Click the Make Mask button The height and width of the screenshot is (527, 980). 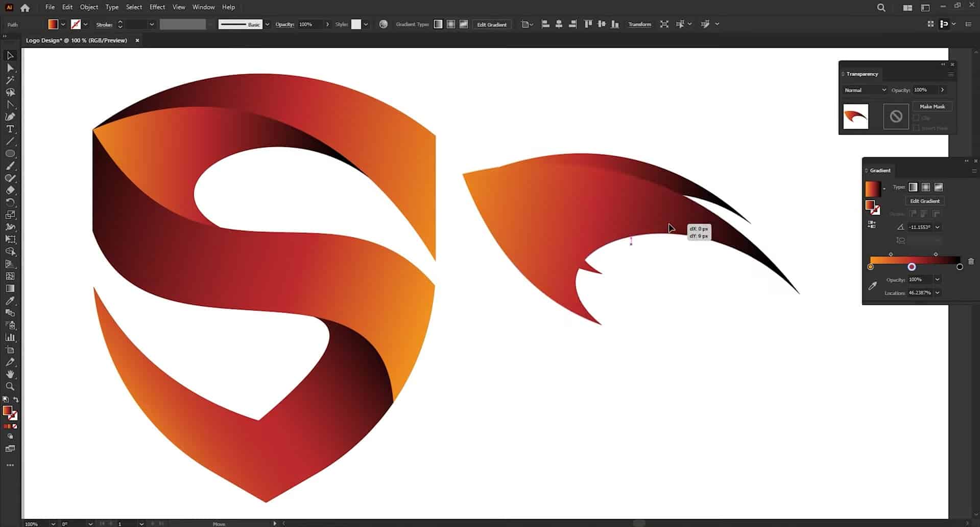click(x=932, y=106)
